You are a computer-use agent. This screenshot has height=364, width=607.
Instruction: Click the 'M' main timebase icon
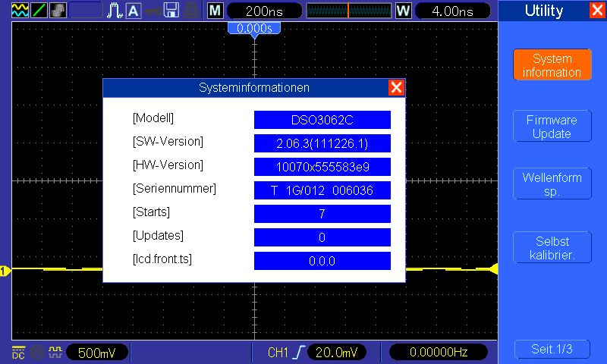215,11
